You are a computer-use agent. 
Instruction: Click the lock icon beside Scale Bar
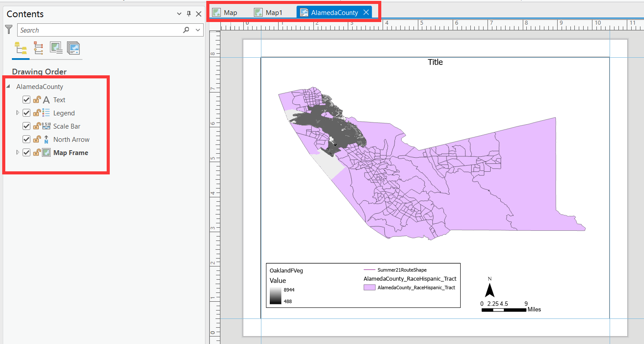pos(37,126)
